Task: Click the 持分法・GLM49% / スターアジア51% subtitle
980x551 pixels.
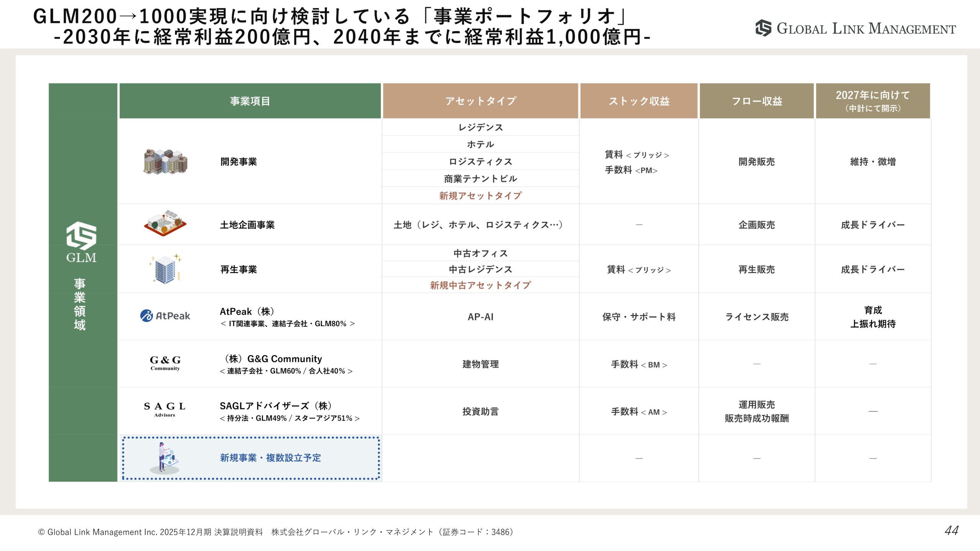Action: click(290, 418)
